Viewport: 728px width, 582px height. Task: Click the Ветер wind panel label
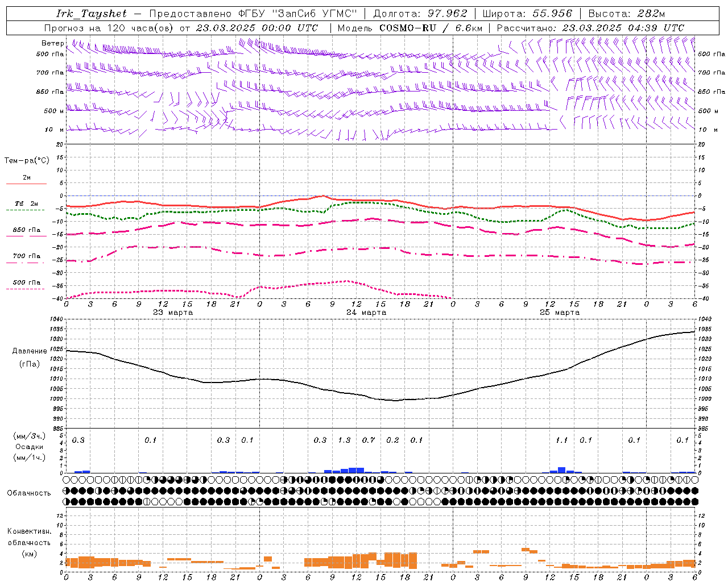pyautogui.click(x=52, y=43)
